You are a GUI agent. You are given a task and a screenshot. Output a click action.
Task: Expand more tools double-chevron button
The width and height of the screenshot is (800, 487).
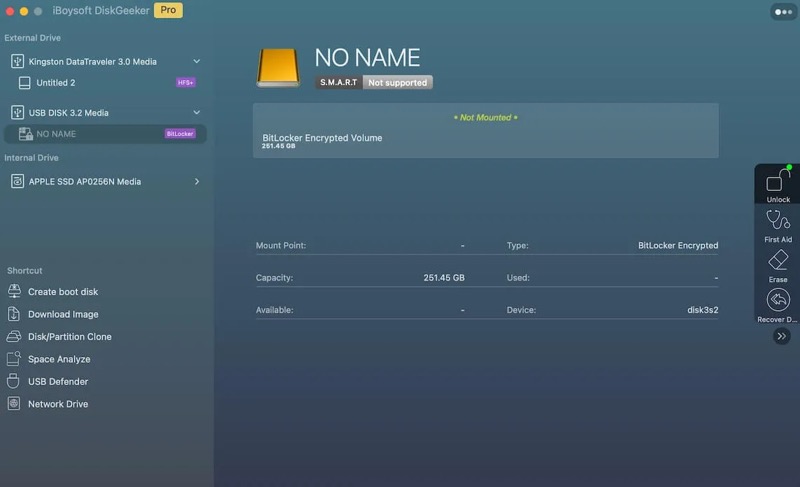click(781, 336)
